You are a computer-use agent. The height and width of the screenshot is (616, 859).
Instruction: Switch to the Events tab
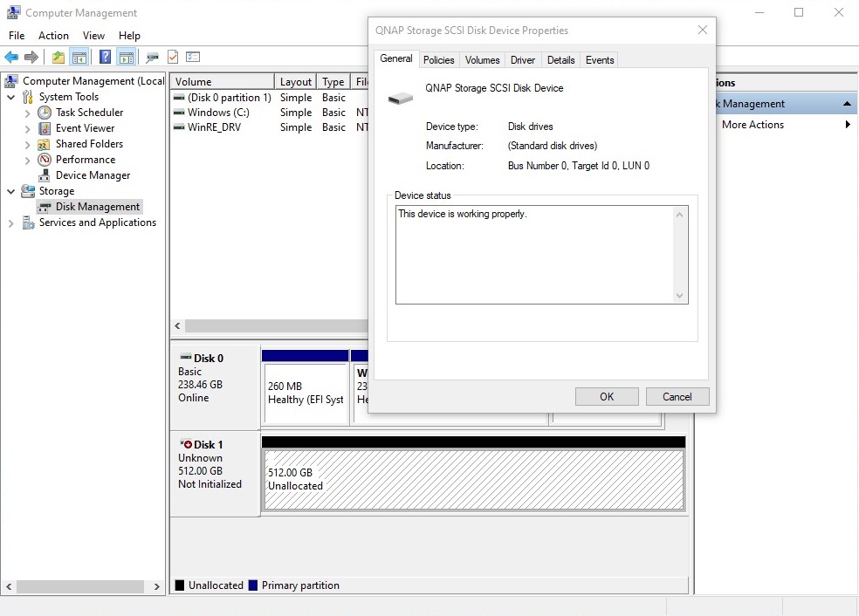[600, 60]
